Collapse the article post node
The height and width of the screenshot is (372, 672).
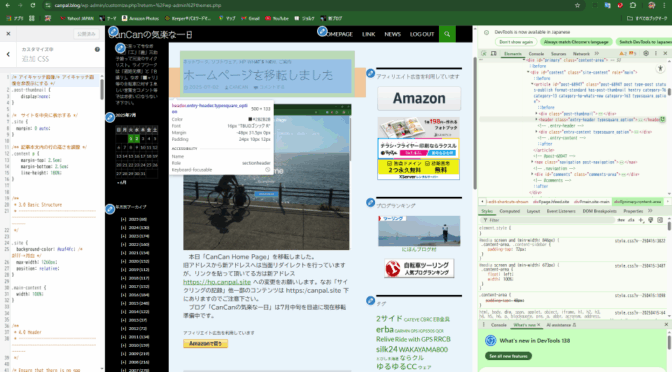(x=532, y=84)
